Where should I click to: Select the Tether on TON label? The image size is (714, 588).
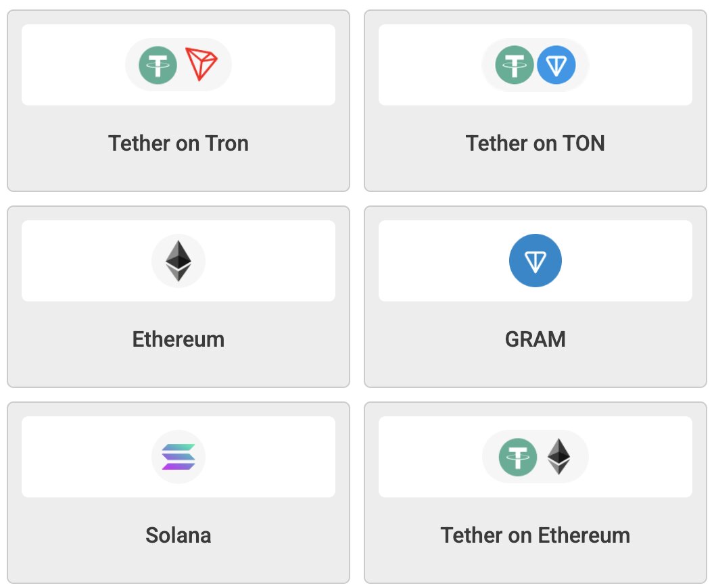pos(535,143)
